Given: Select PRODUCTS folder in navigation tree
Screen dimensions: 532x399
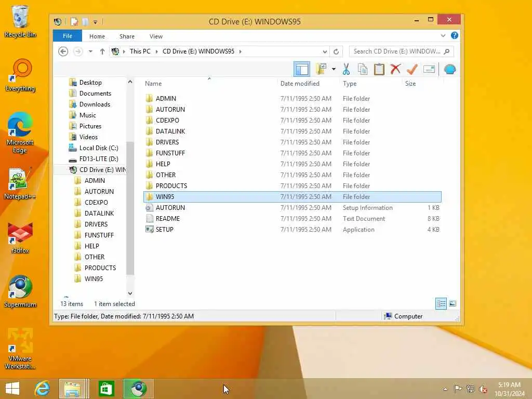Looking at the screenshot, I should 100,268.
